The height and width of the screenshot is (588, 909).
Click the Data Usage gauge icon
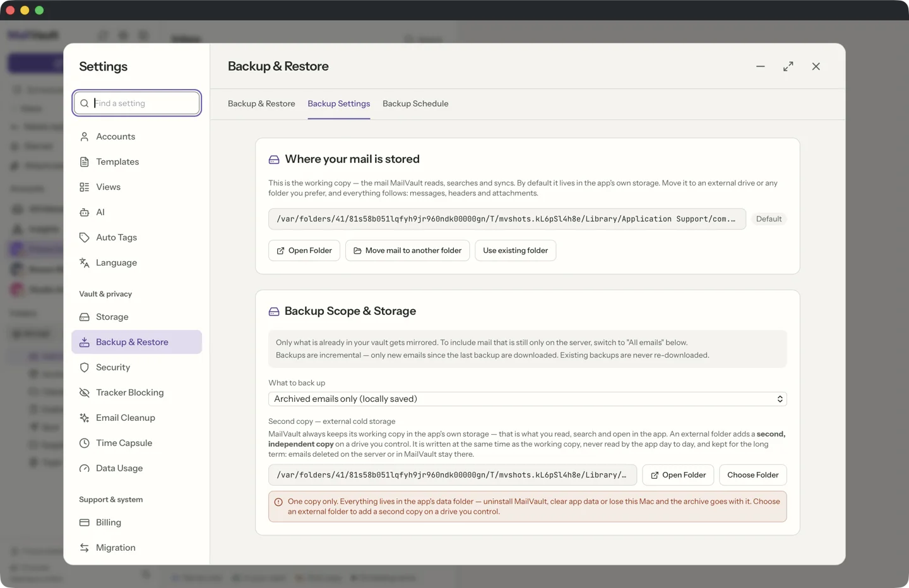(85, 468)
